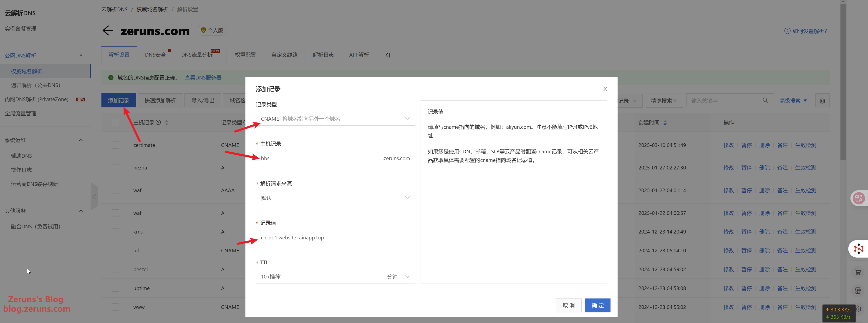Collapse the left sidebar handle
The height and width of the screenshot is (323, 868).
click(94, 196)
